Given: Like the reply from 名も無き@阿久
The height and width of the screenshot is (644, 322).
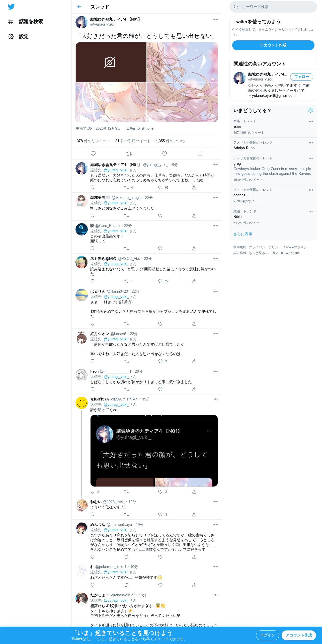Looking at the screenshot, I should pos(160,281).
